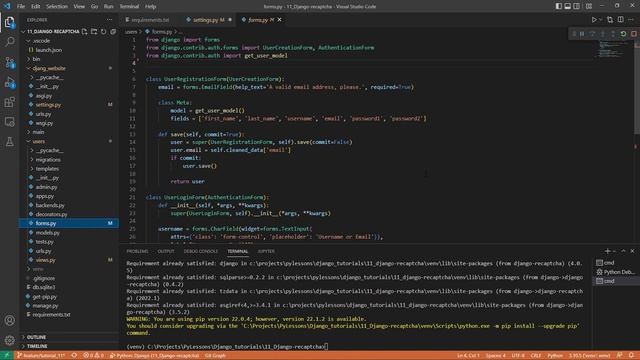Click errors and warnings count in status bar
This screenshot has width=640, height=360.
click(x=93, y=356)
